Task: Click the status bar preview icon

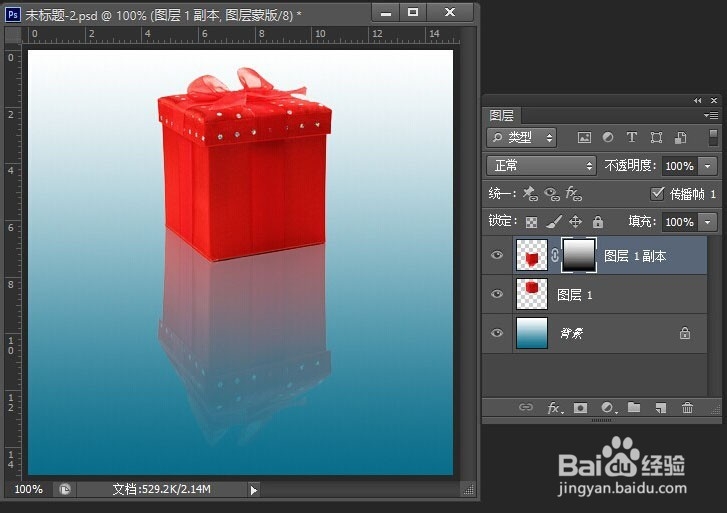Action: (x=65, y=489)
